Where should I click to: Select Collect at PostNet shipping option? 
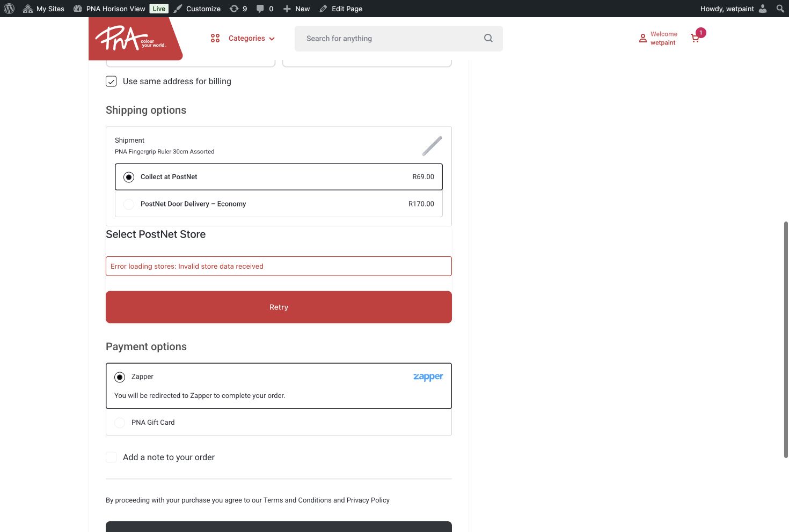pos(279,177)
